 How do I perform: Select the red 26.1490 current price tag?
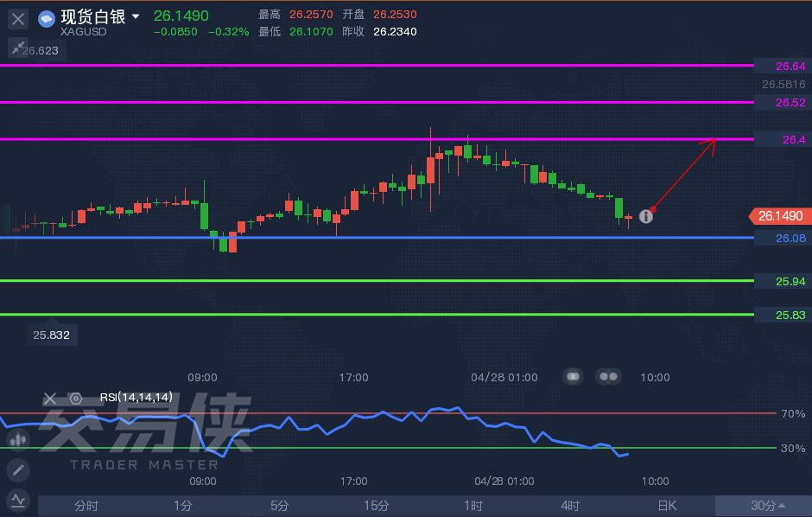click(780, 216)
